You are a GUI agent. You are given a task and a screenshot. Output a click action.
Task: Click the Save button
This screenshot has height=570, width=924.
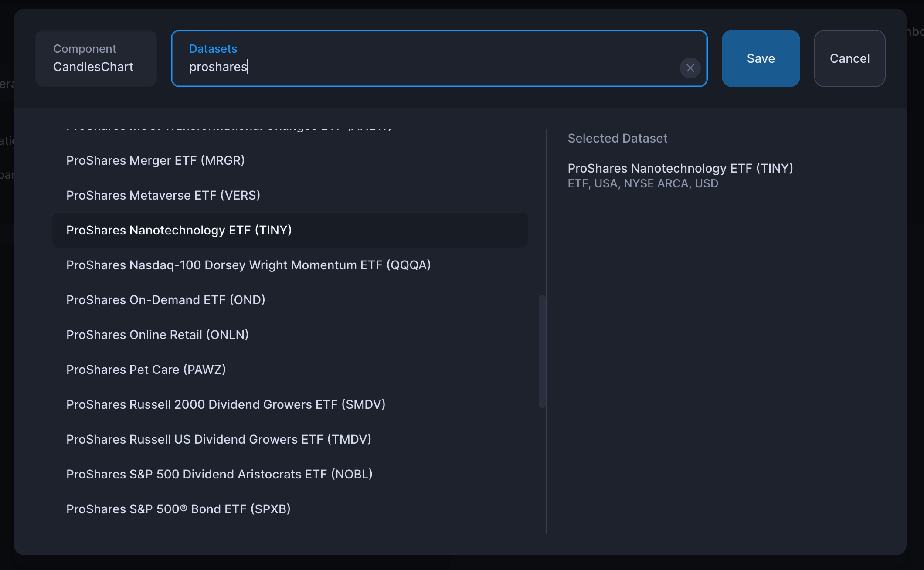coord(761,58)
